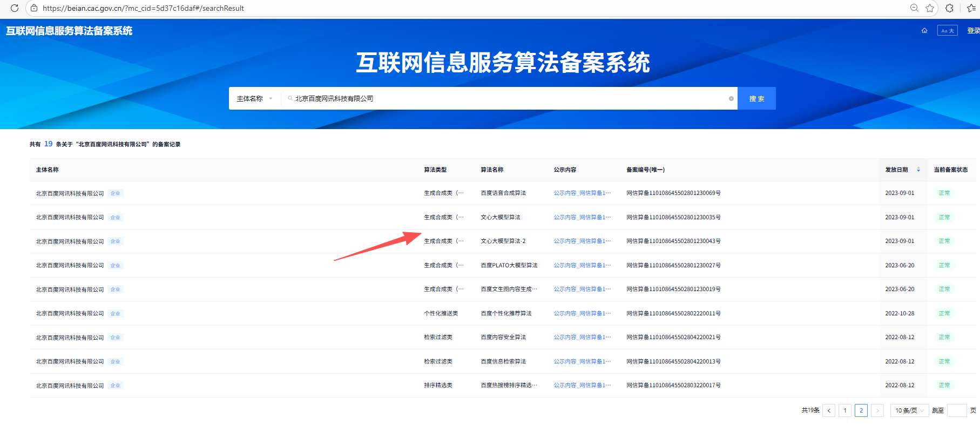Open 公示内容 link for 百度信息检索算法
The width and height of the screenshot is (980, 438).
pyautogui.click(x=582, y=362)
